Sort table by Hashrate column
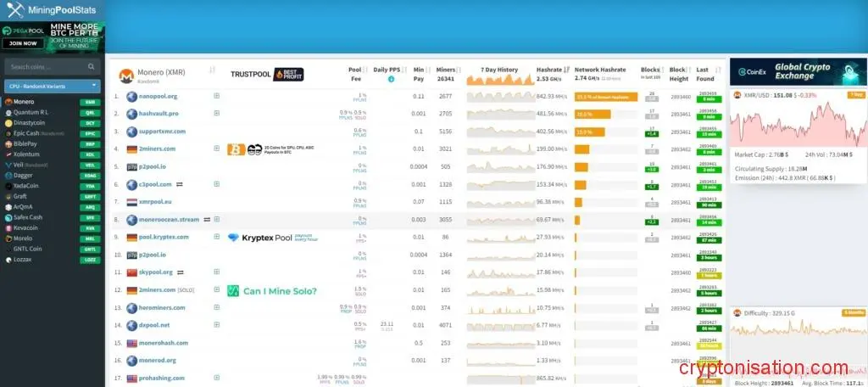 [566, 70]
